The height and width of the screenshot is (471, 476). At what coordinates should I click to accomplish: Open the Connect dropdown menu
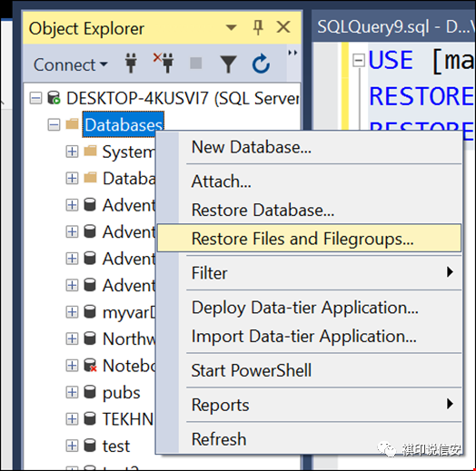tap(71, 64)
